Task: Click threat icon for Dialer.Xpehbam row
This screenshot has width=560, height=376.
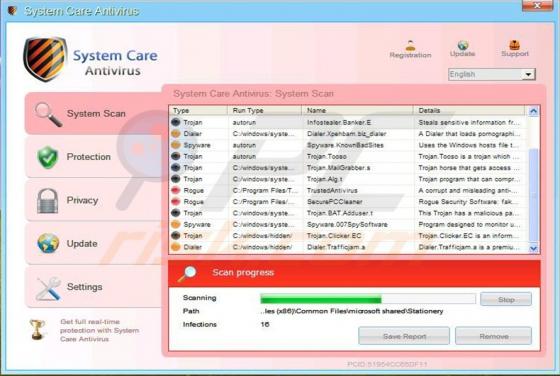Action: [x=175, y=134]
